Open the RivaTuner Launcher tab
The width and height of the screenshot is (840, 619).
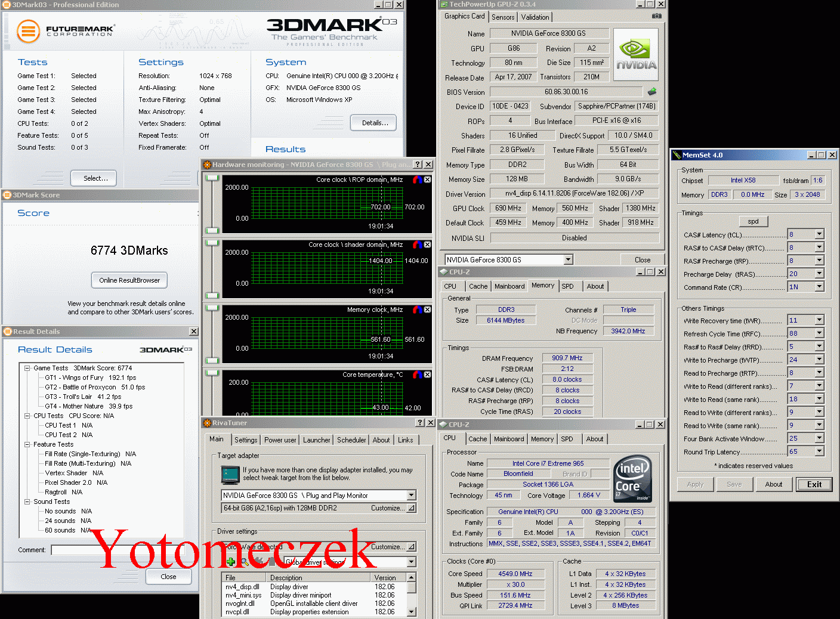[316, 440]
